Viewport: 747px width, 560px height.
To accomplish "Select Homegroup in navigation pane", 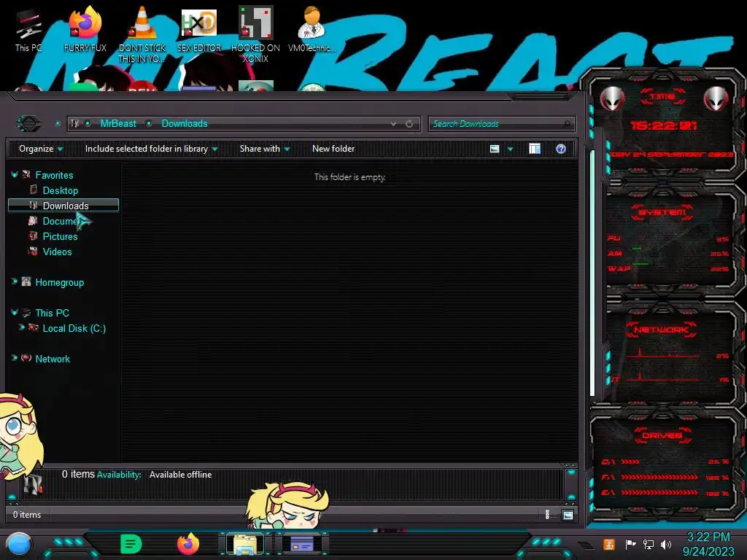I will pos(60,282).
